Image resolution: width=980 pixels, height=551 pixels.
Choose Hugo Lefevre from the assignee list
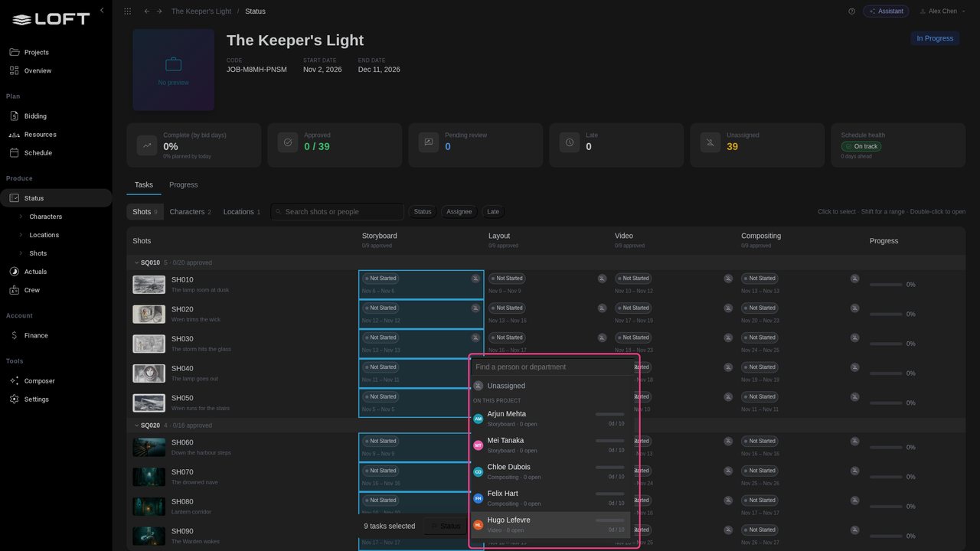pyautogui.click(x=550, y=524)
